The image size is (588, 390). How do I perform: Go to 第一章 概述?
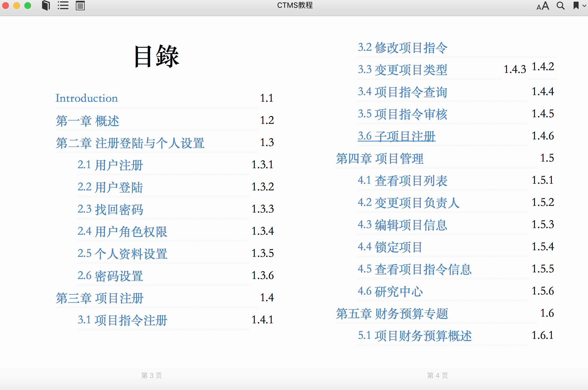point(87,121)
